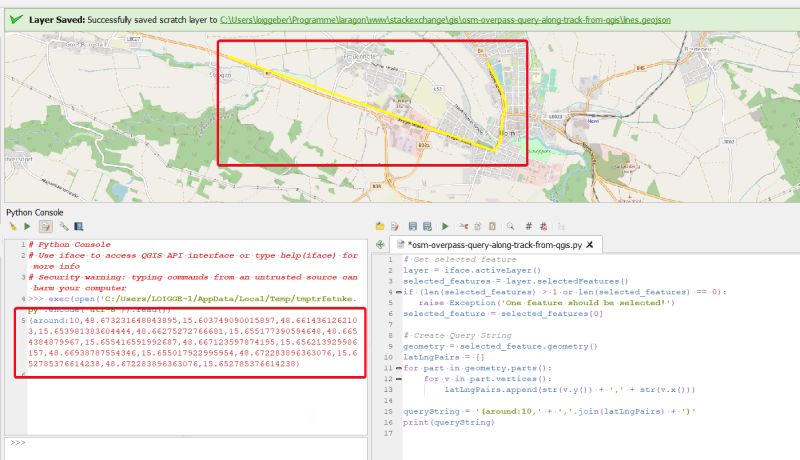
Task: Toggle the Show Editor button
Action: coord(45,226)
